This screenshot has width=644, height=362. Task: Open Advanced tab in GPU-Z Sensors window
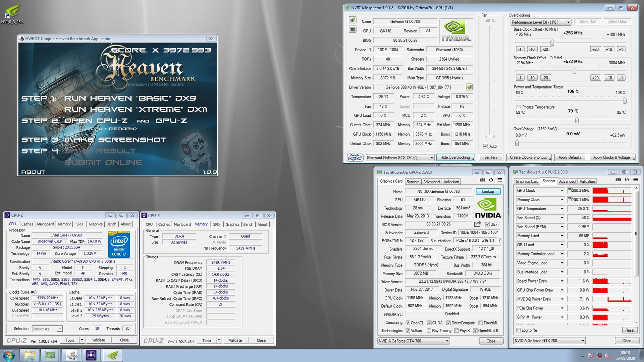pos(567,181)
